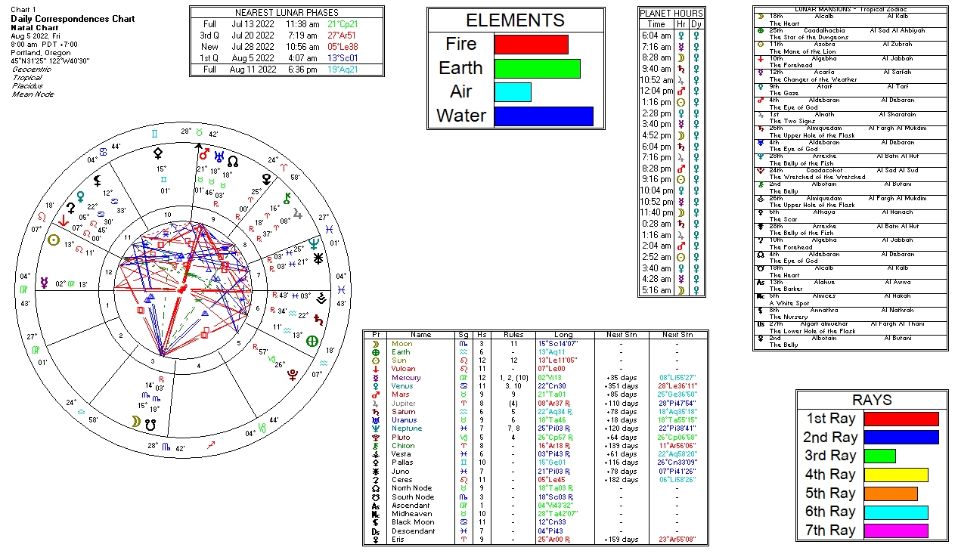This screenshot has height=560, width=958.
Task: Click the red Fire element bar
Action: [531, 44]
